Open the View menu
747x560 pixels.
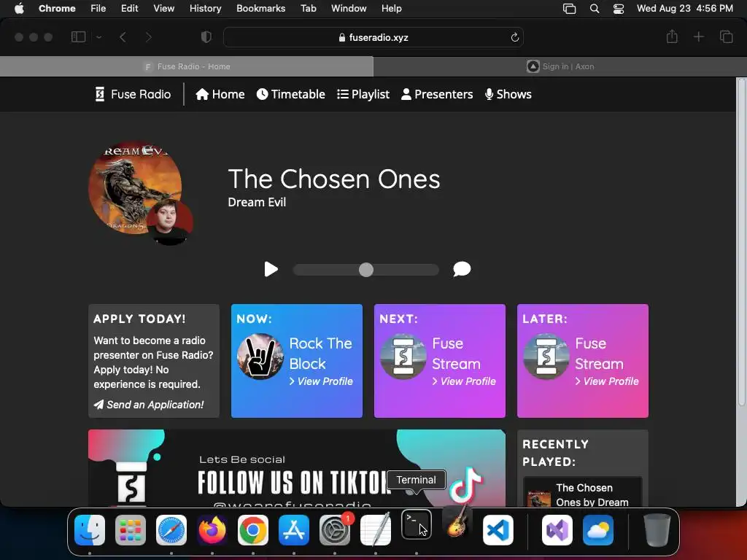(x=164, y=8)
